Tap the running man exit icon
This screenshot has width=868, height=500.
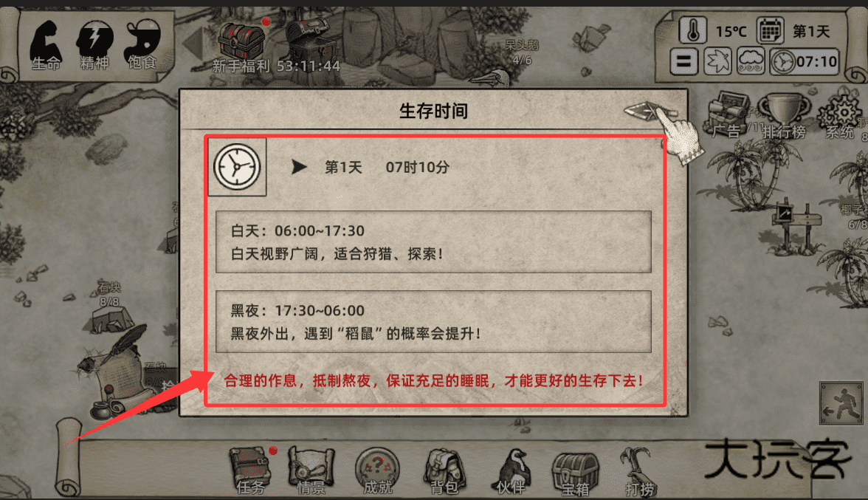click(841, 403)
